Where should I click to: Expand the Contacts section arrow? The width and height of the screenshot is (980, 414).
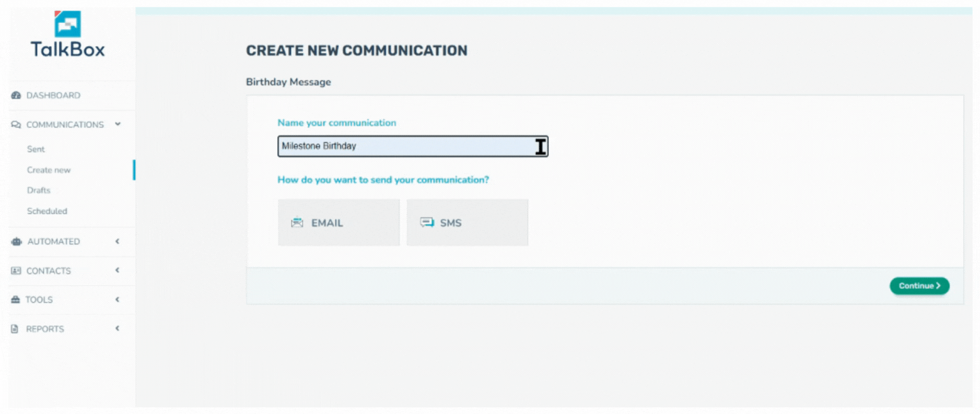click(118, 270)
